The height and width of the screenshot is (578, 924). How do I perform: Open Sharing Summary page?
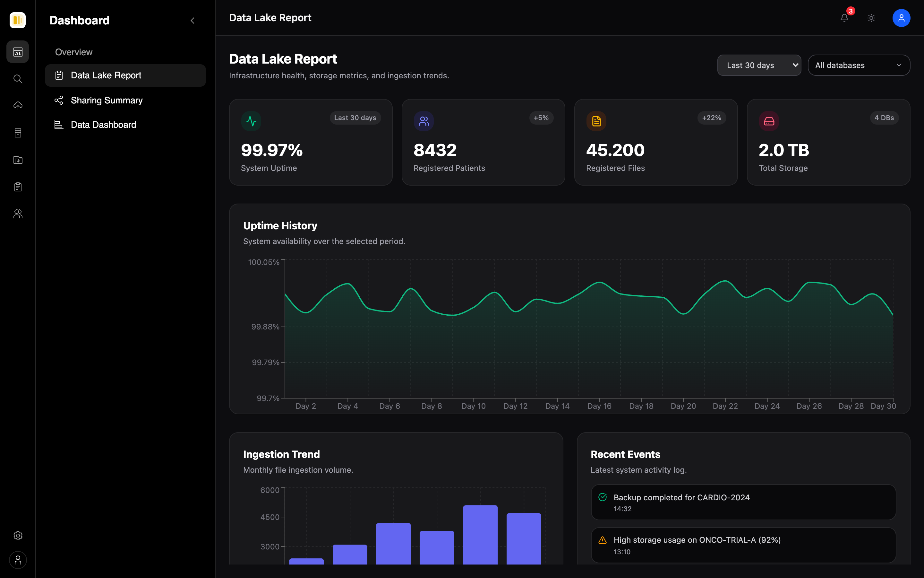pos(125,100)
